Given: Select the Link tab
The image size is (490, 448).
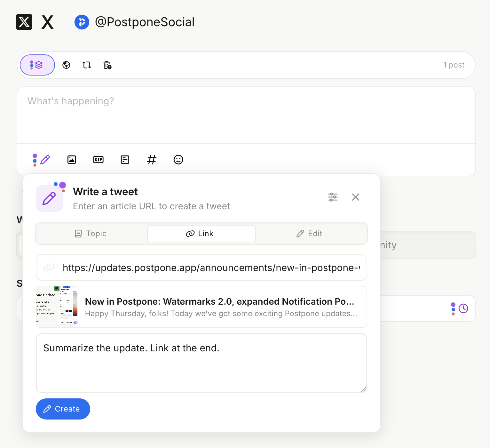Looking at the screenshot, I should [202, 234].
